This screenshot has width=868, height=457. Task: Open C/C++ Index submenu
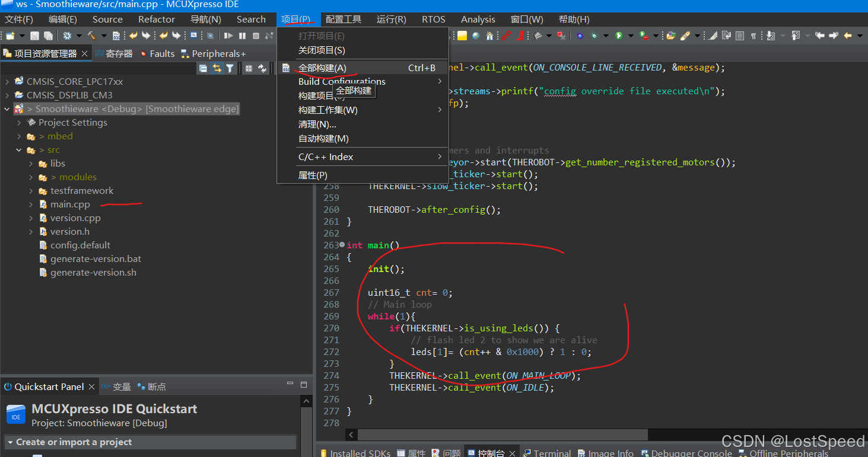pyautogui.click(x=363, y=157)
